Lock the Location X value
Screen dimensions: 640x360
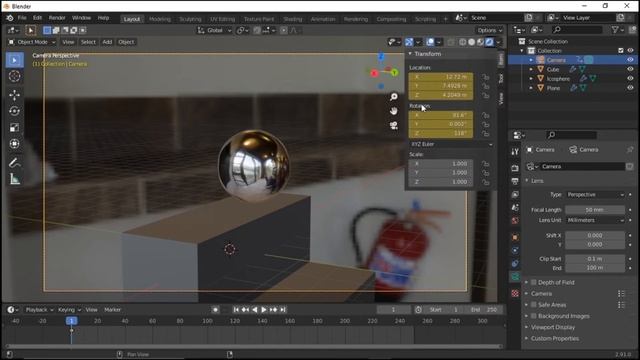click(x=485, y=77)
